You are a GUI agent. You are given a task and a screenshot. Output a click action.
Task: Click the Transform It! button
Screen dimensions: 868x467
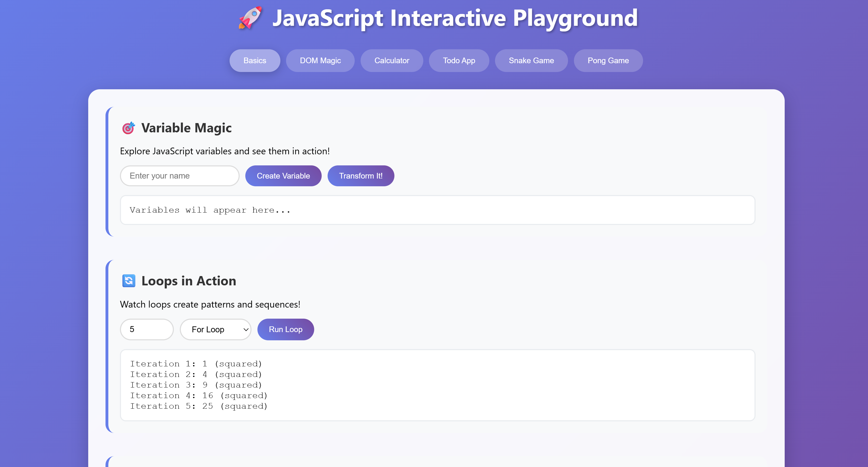(x=361, y=176)
